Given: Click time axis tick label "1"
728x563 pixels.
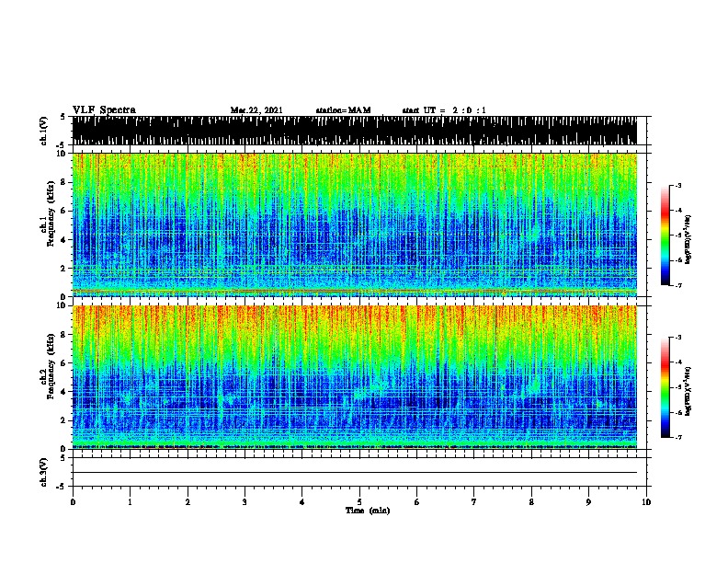Looking at the screenshot, I should (130, 502).
